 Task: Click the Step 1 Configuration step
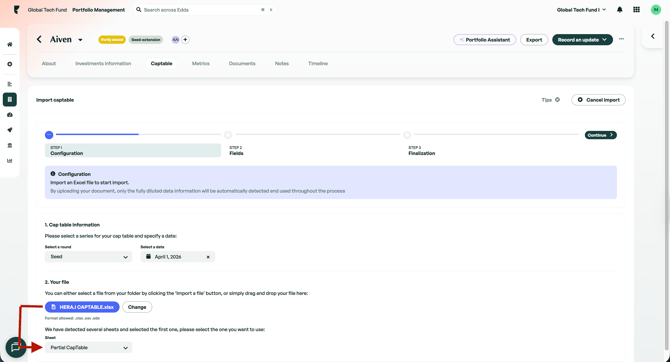click(133, 150)
